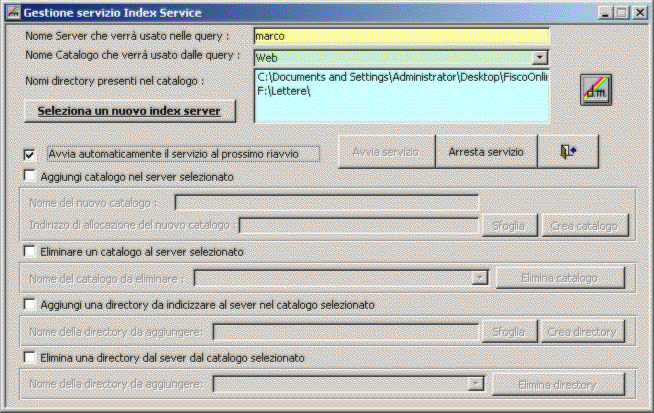The image size is (654, 413).
Task: Uncheck Avvia automaticamente il servizio checkbox
Action: click(x=30, y=155)
